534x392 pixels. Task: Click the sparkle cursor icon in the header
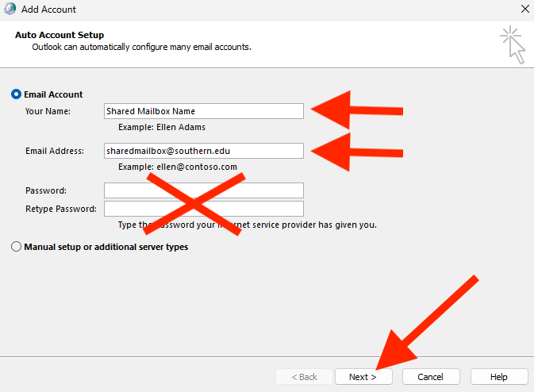point(513,44)
